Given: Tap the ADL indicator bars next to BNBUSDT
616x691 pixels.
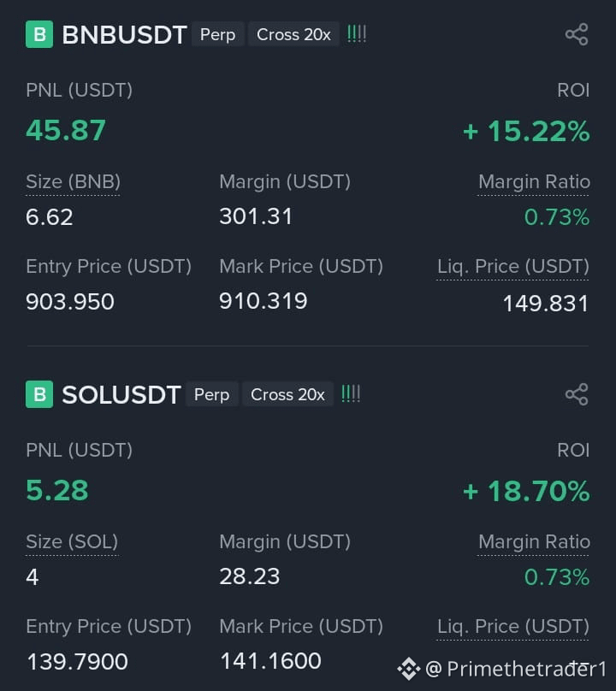Looking at the screenshot, I should click(357, 34).
